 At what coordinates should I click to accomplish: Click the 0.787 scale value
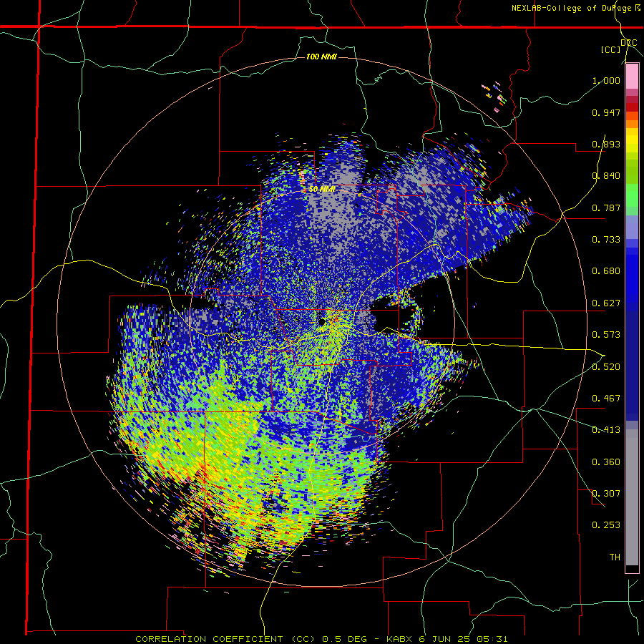tap(606, 208)
